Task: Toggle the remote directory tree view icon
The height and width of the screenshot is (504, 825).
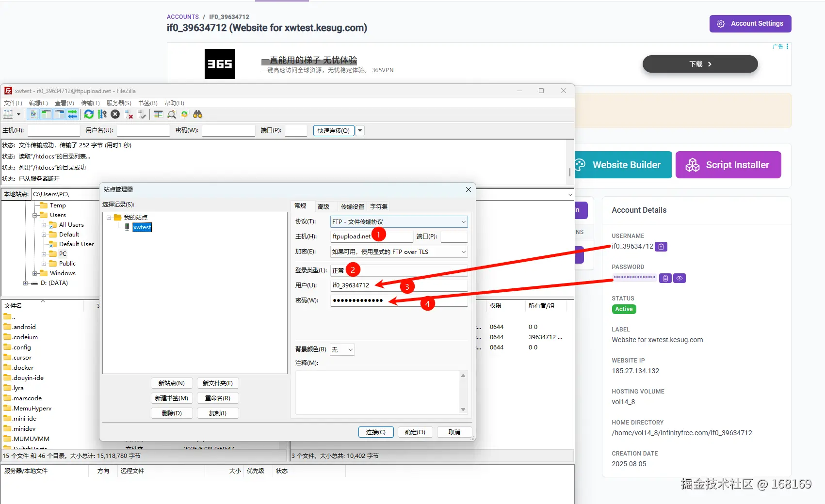Action: click(59, 114)
